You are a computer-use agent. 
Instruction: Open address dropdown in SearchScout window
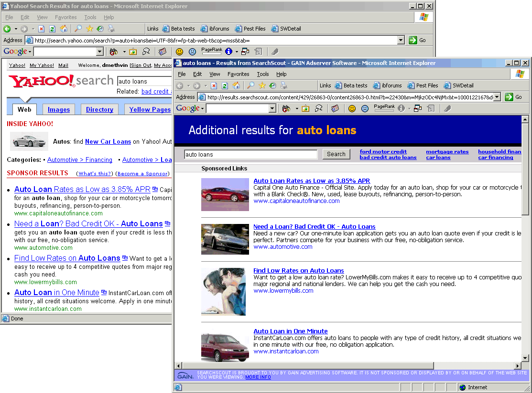(497, 97)
